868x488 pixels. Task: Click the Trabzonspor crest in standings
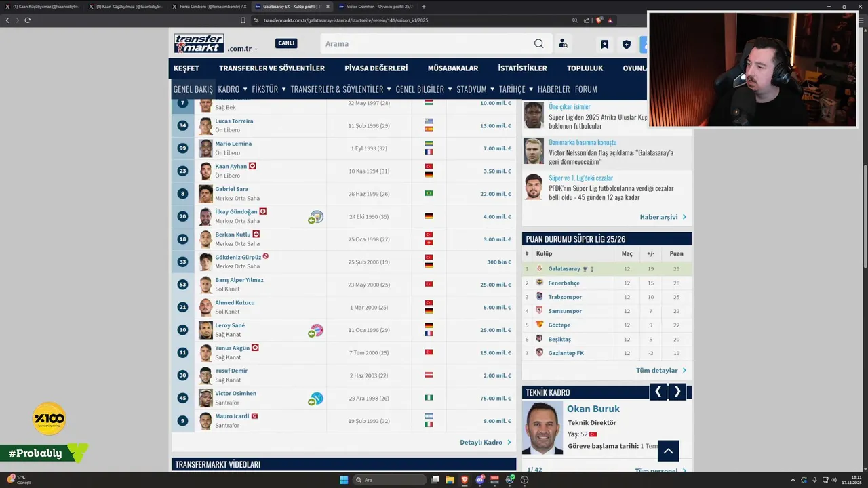click(x=540, y=297)
